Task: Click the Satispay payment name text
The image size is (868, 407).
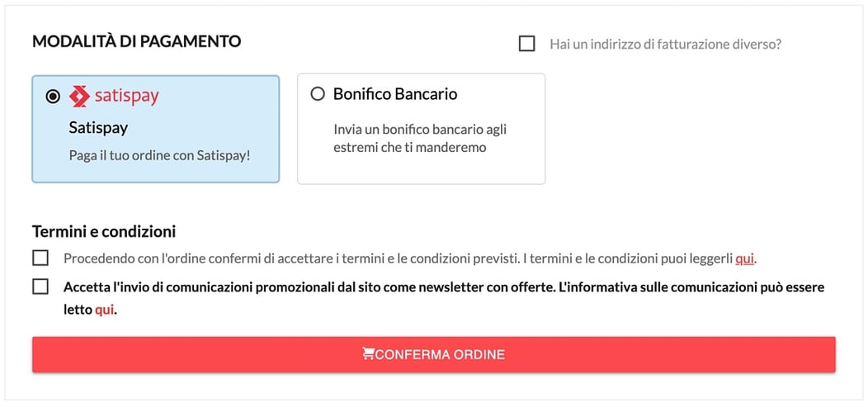Action: pos(98,128)
